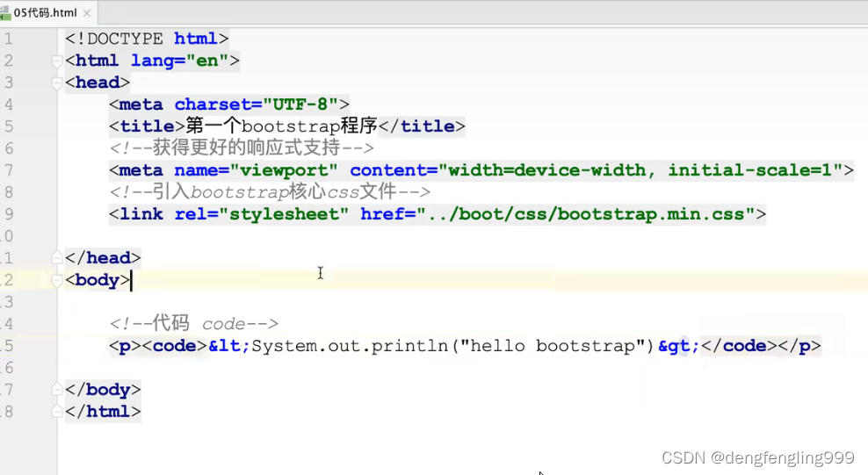The height and width of the screenshot is (475, 868).
Task: Click the &lt; entity in line 15
Action: pos(229,346)
